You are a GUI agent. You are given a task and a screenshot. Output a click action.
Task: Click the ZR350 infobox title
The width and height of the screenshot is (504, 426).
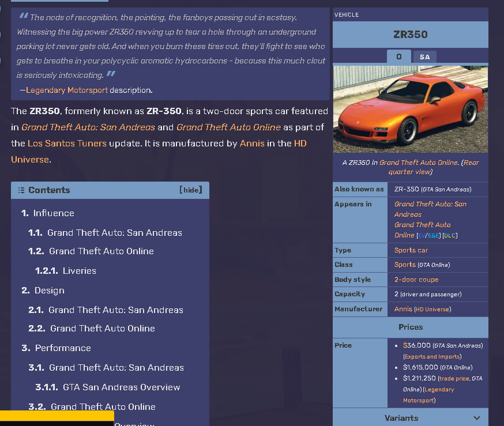411,35
